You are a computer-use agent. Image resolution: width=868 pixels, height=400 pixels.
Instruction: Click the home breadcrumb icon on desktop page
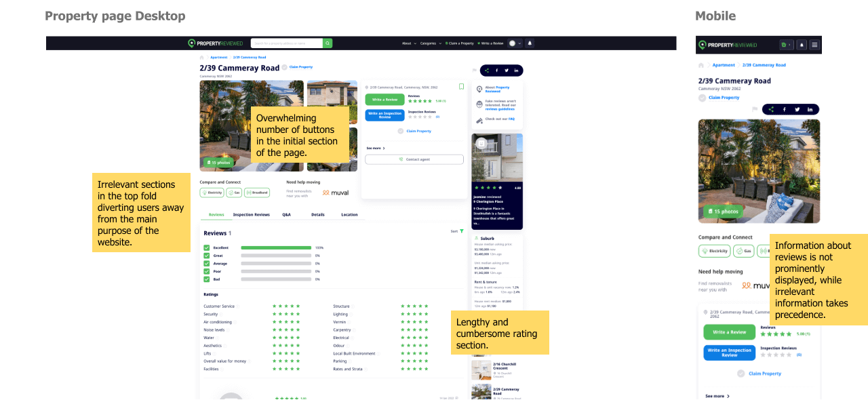pos(201,58)
